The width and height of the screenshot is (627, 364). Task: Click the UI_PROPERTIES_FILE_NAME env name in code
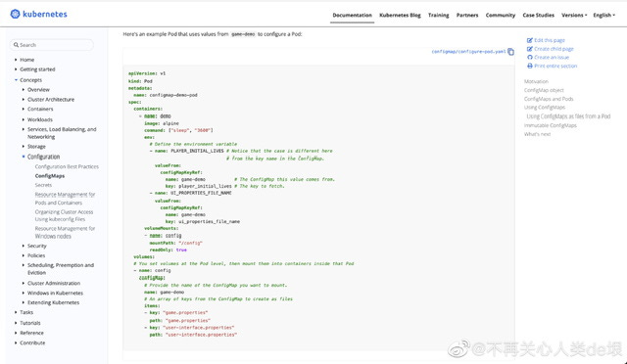[201, 193]
